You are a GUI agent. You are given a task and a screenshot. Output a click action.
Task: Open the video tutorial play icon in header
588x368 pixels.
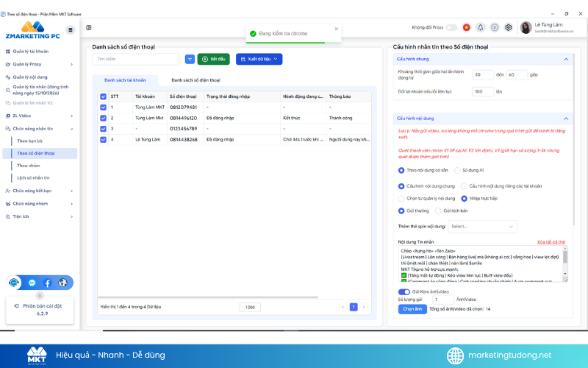pos(495,27)
